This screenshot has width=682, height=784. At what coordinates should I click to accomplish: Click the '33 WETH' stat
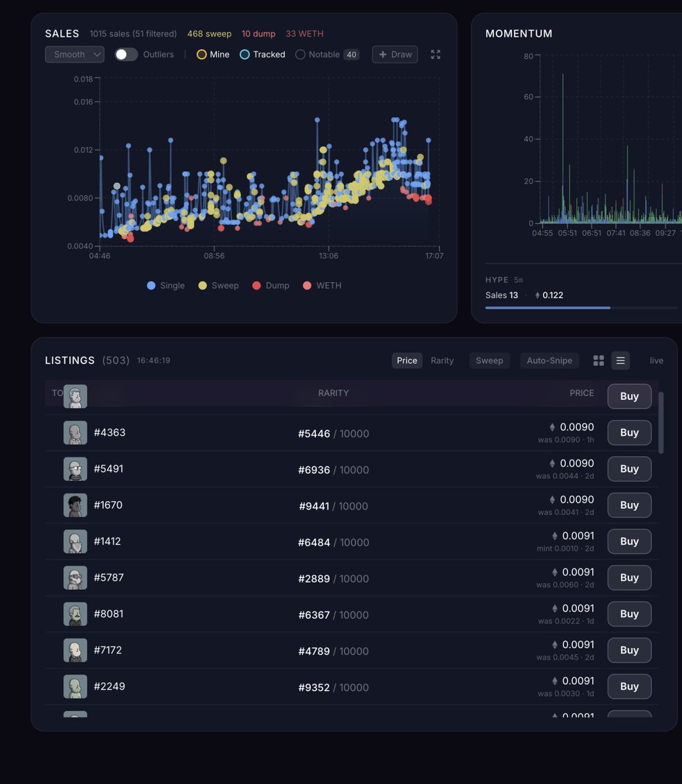click(x=304, y=34)
